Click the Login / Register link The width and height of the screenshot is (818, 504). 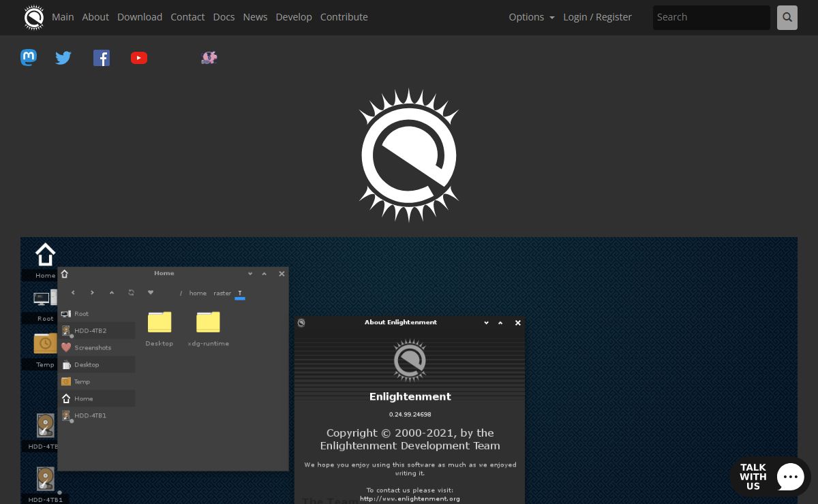point(597,17)
